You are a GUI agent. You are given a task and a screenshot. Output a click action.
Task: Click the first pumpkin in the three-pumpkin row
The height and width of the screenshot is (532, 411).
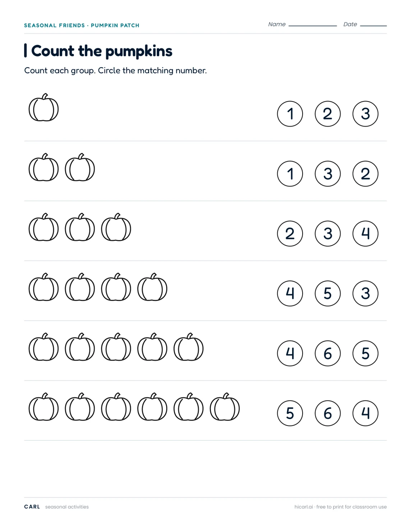(x=43, y=227)
